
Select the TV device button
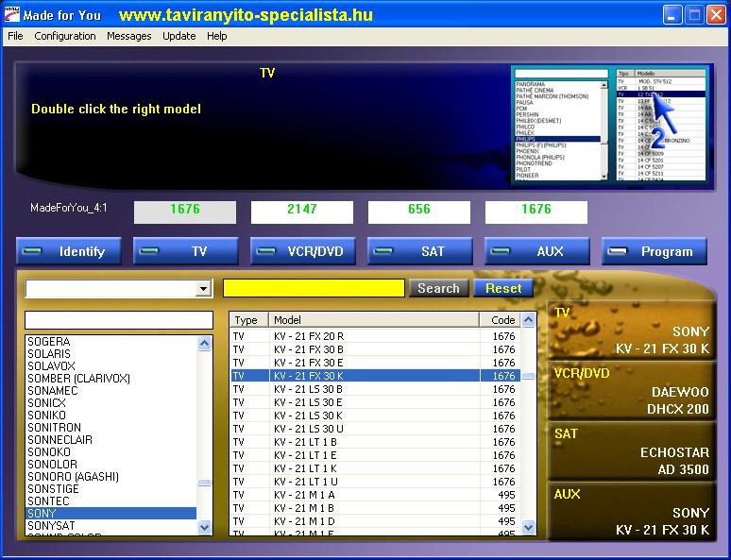click(x=186, y=251)
